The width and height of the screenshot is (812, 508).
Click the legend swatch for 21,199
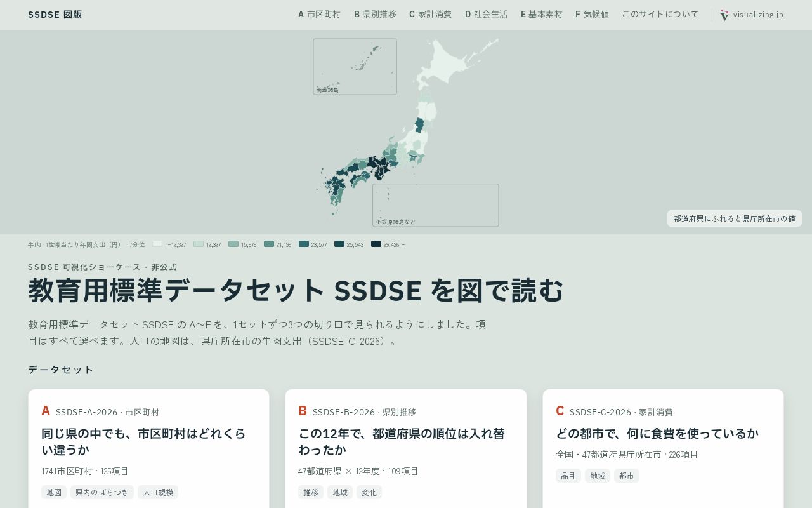[269, 244]
